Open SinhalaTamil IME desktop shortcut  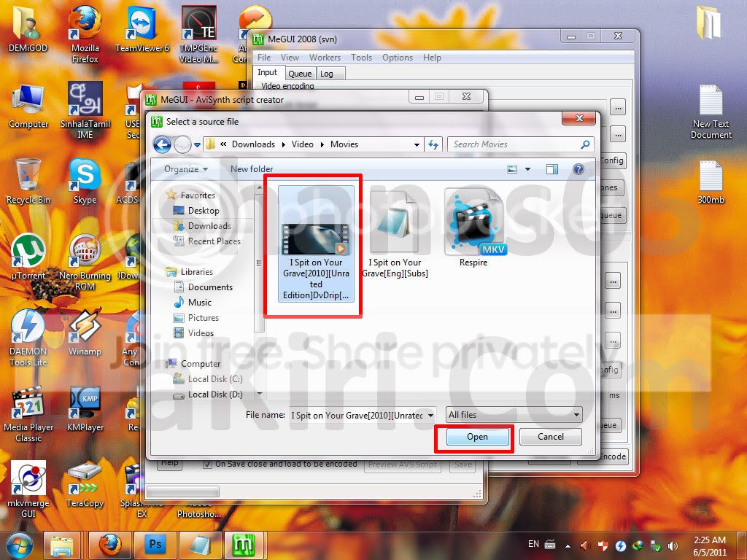click(x=85, y=111)
